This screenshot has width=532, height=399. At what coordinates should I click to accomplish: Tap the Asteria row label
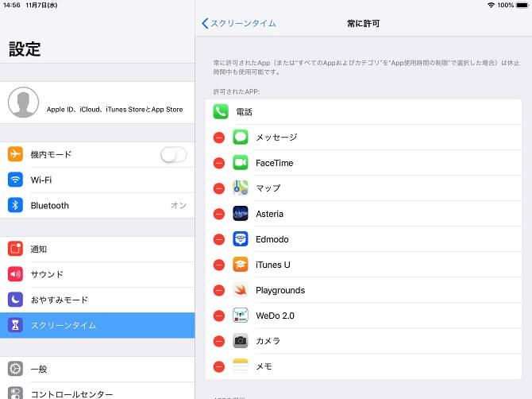pyautogui.click(x=269, y=214)
